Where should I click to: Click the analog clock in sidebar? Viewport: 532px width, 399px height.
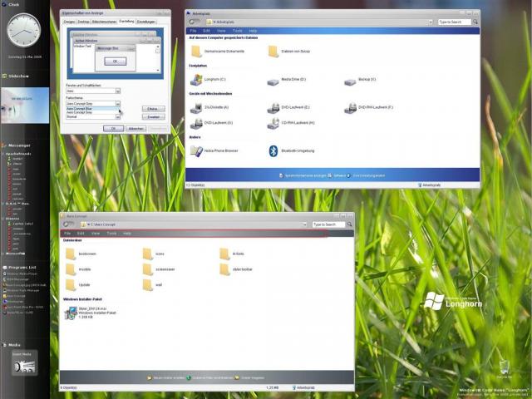(x=24, y=31)
